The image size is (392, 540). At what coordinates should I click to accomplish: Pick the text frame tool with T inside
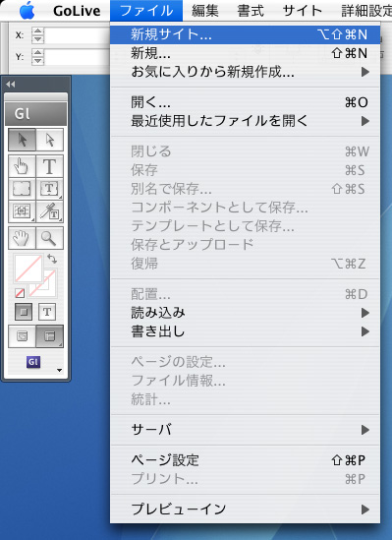49,189
